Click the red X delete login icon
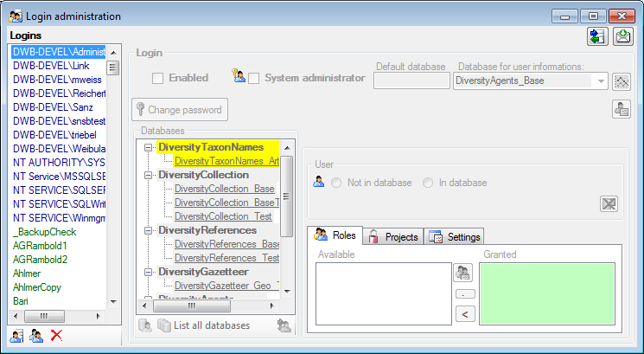This screenshot has height=354, width=644. point(56,336)
